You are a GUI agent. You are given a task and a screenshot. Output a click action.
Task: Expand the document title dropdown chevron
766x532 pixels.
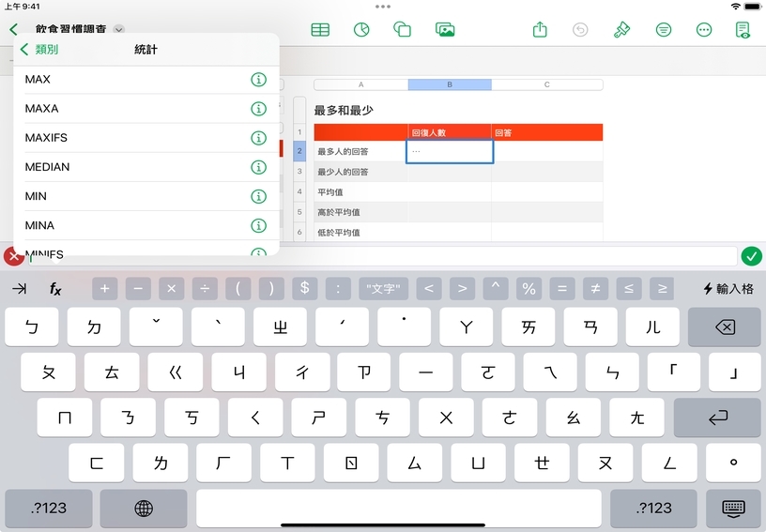(x=119, y=30)
